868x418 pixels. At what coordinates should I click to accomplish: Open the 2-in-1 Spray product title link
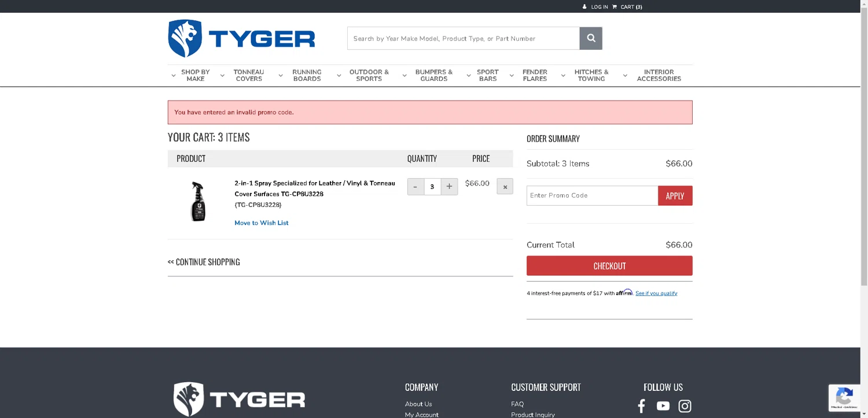pos(315,188)
